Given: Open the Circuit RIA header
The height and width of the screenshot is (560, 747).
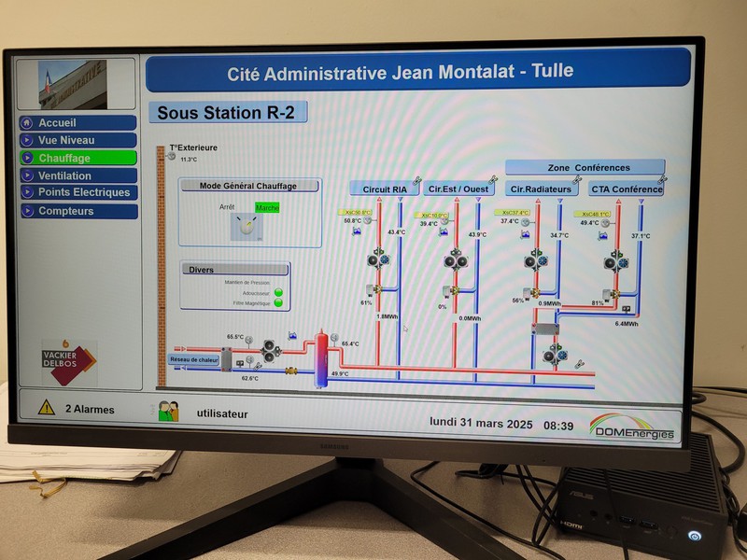Looking at the screenshot, I should (x=384, y=189).
